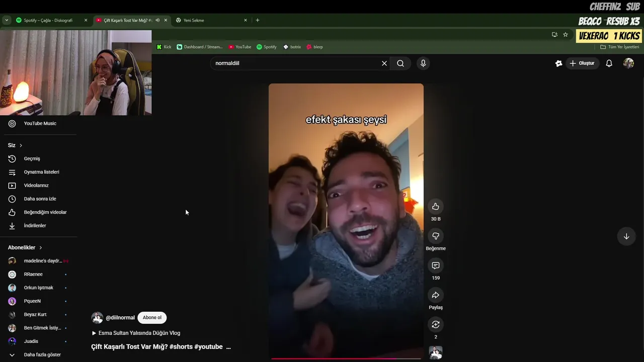Open comments showing 159
The image size is (644, 362).
[x=436, y=265]
